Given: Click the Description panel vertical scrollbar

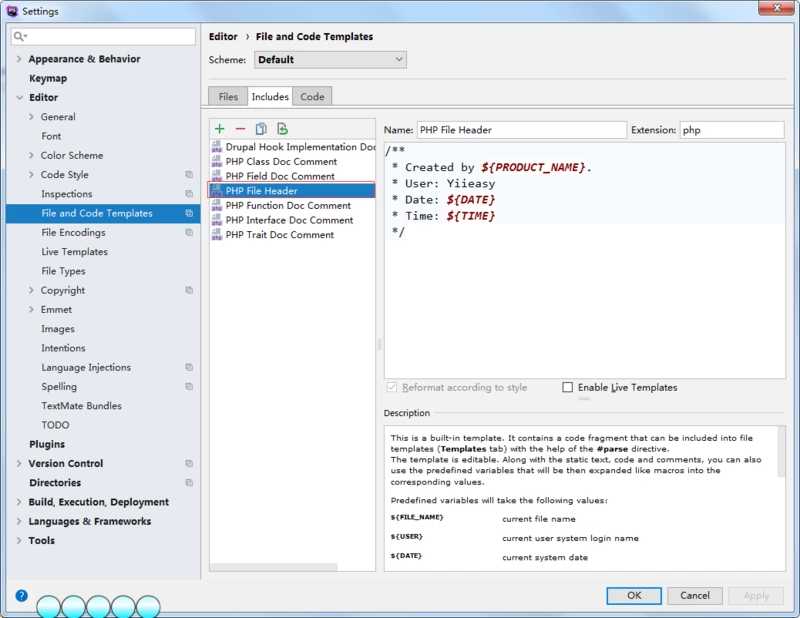Looking at the screenshot, I should tap(781, 452).
